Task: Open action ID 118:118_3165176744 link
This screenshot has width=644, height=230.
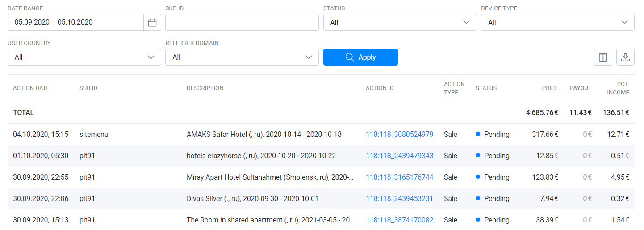Action: coord(399,177)
